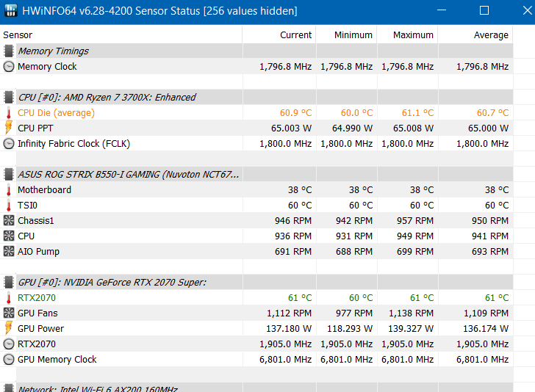Click the CPU Die average value 60.7 °C

click(x=492, y=113)
